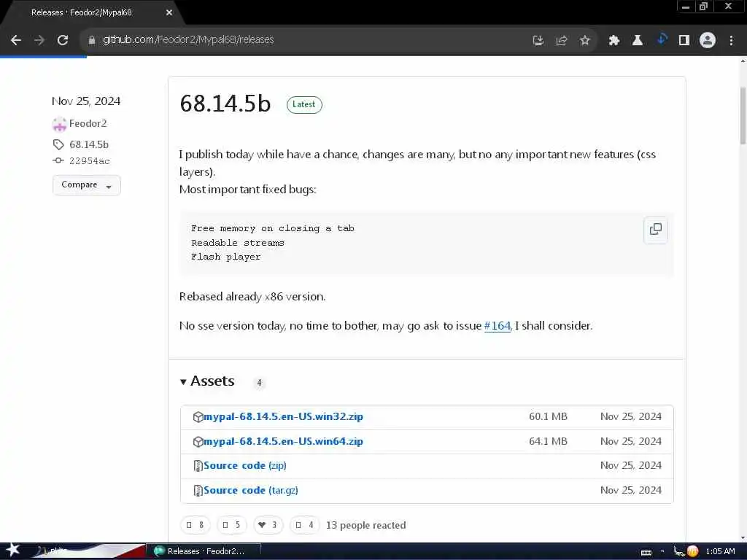Open the Start menu star button
747x560 pixels.
tap(12, 551)
